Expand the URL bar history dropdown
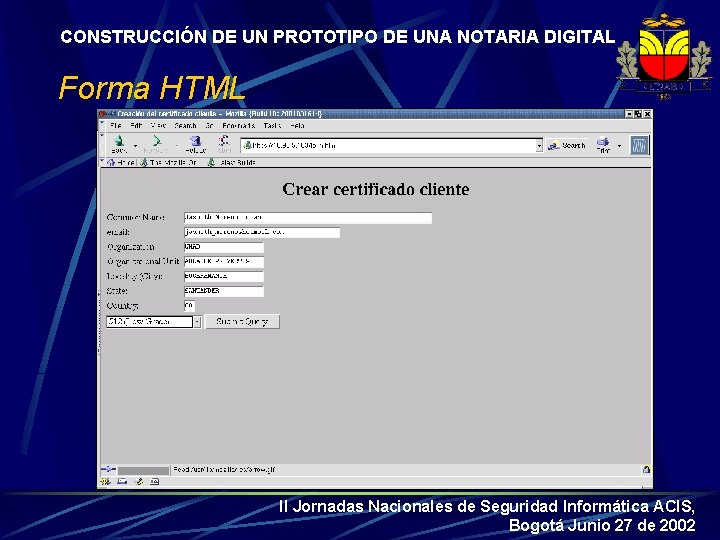The width and height of the screenshot is (720, 540). pos(539,146)
